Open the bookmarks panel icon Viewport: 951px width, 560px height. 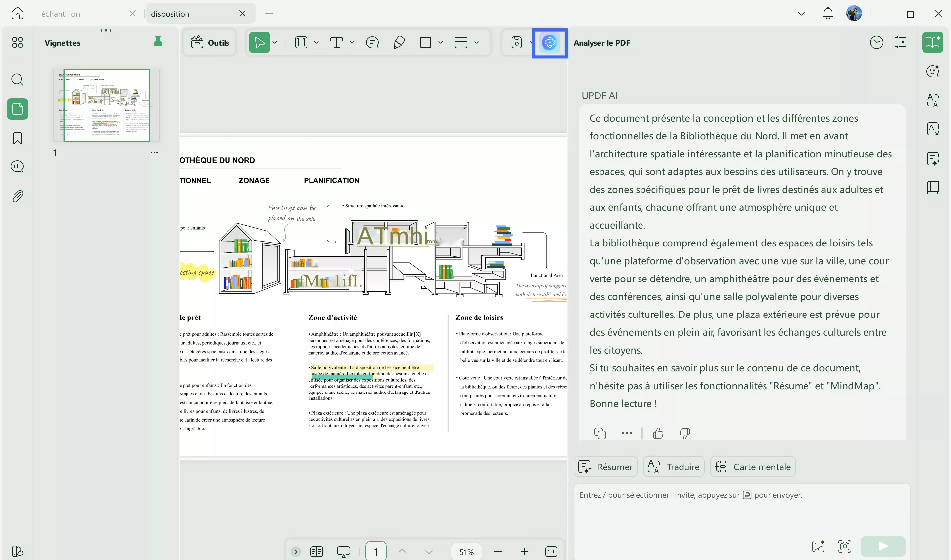point(18,138)
